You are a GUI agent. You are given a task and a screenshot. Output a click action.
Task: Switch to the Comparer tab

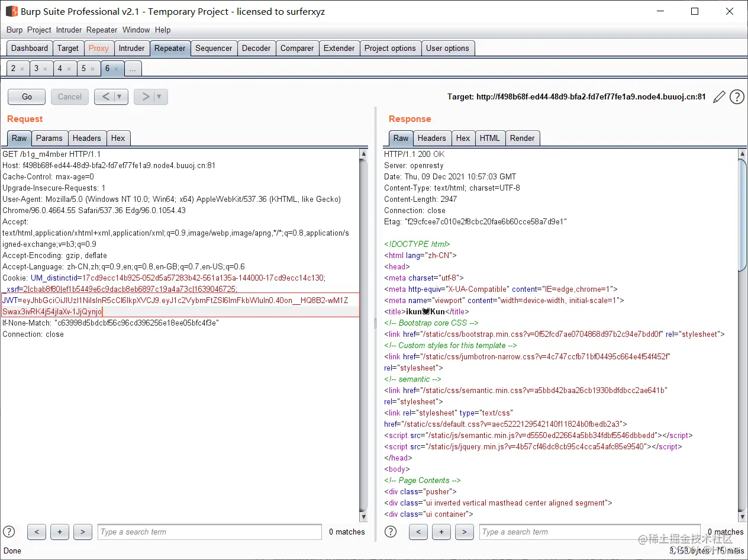pos(297,48)
